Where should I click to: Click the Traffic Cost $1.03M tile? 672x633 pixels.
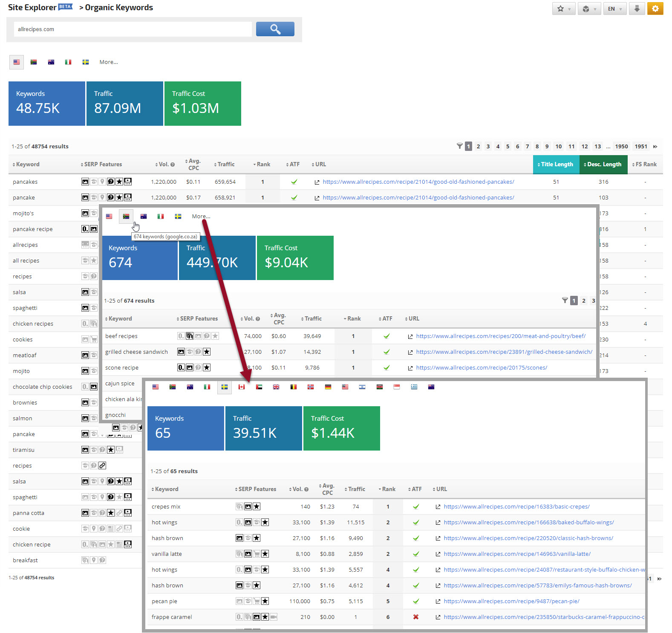pos(203,104)
